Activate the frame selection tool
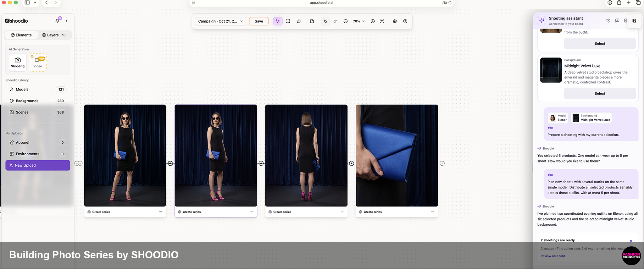644x269 pixels. [288, 21]
